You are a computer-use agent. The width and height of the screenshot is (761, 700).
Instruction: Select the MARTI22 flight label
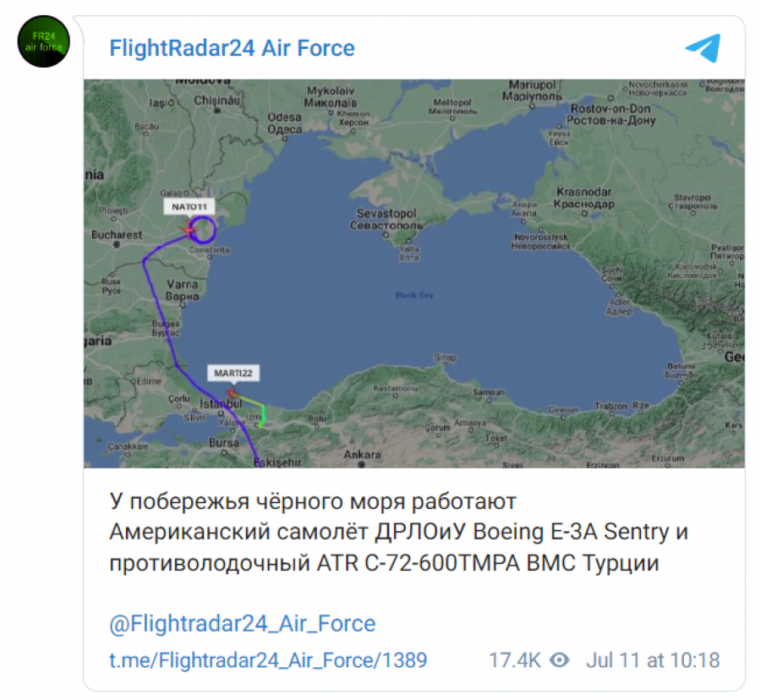[x=233, y=372]
